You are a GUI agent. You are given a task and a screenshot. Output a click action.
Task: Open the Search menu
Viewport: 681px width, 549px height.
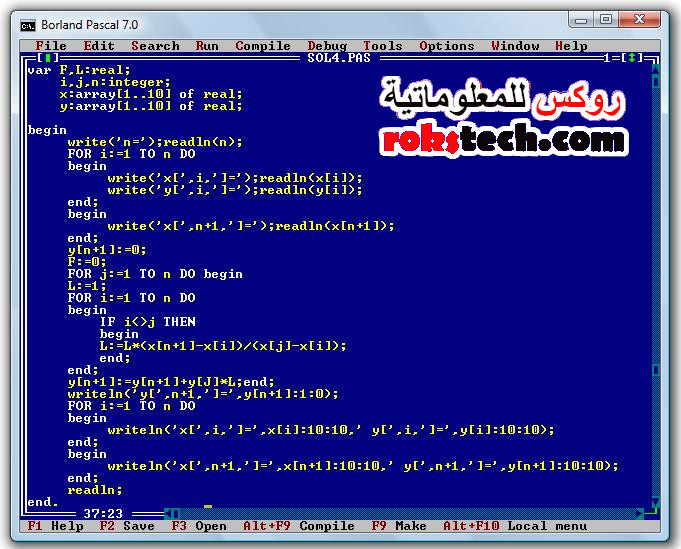click(155, 46)
